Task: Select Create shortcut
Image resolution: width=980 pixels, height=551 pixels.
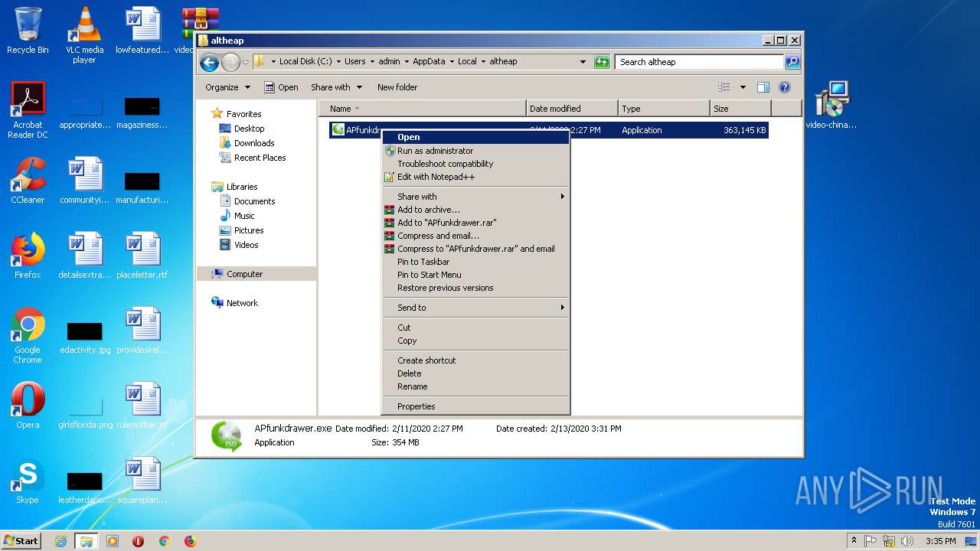Action: pyautogui.click(x=475, y=360)
